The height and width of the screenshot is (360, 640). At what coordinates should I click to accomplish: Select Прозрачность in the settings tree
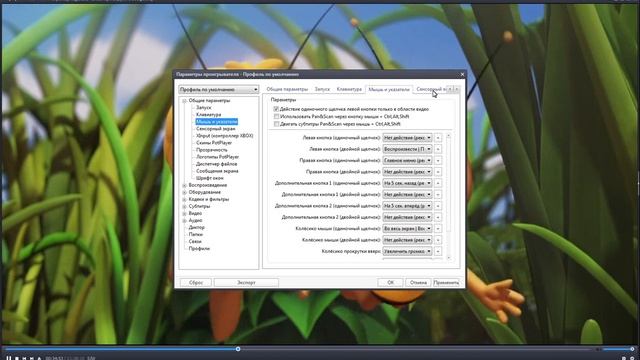[x=211, y=150]
